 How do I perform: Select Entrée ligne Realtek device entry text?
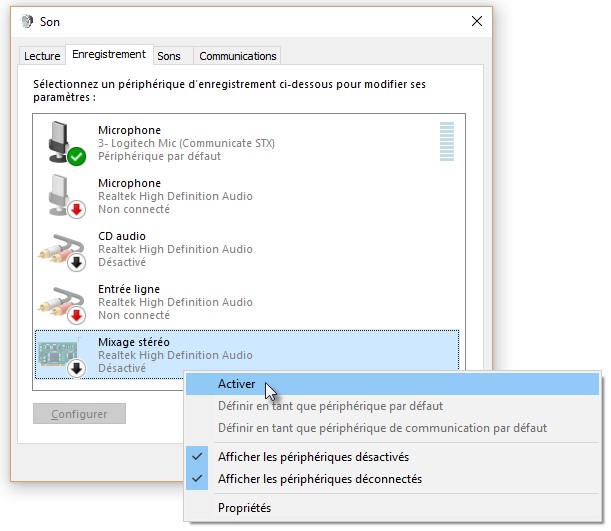click(x=175, y=302)
